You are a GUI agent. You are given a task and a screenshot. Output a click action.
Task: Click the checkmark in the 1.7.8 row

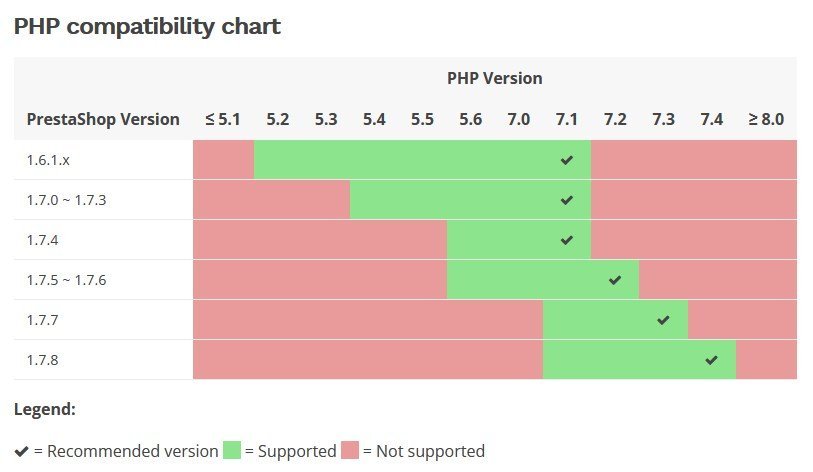711,360
